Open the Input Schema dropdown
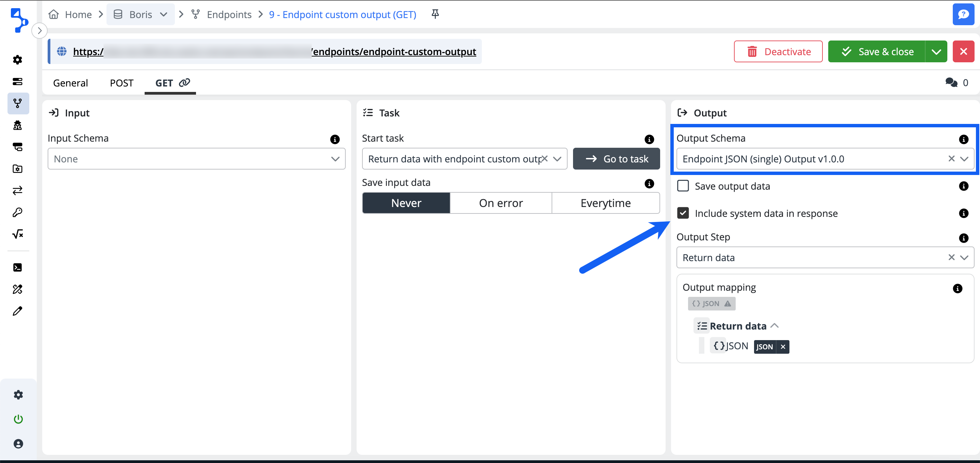Viewport: 980px width, 463px height. (196, 159)
